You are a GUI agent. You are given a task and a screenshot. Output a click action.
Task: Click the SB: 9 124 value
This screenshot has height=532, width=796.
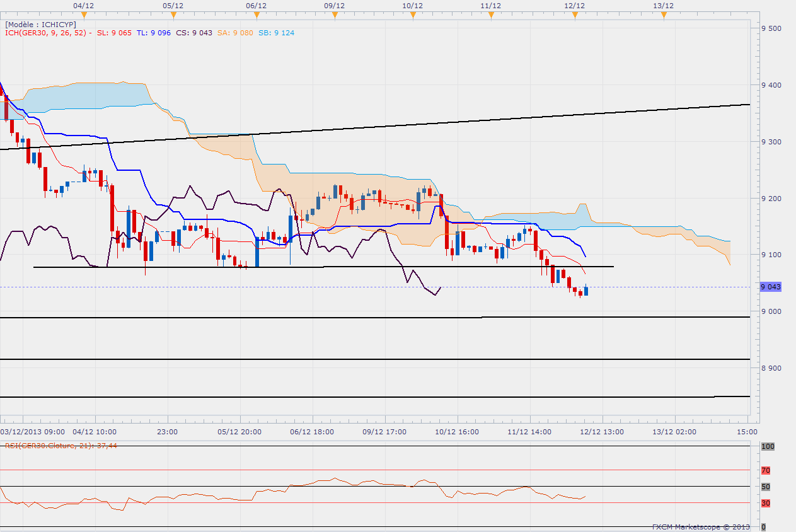click(x=276, y=33)
